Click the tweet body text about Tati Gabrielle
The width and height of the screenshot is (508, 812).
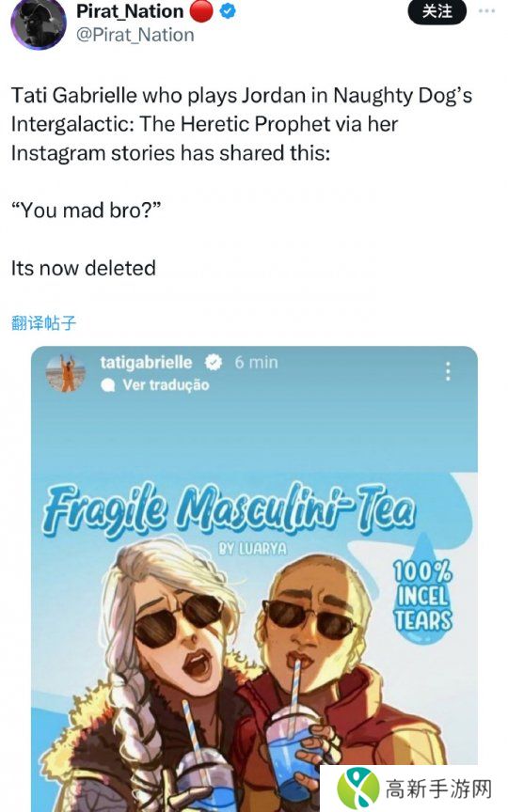(242, 124)
